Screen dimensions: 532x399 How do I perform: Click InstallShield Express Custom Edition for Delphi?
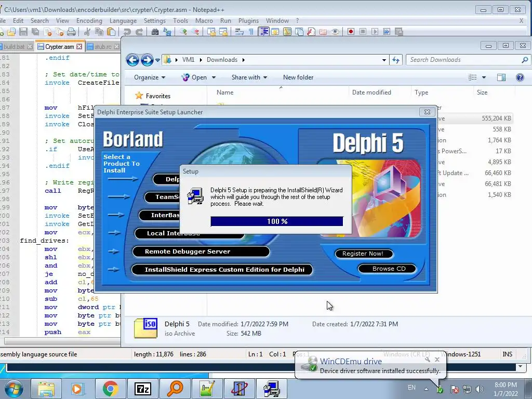(222, 270)
